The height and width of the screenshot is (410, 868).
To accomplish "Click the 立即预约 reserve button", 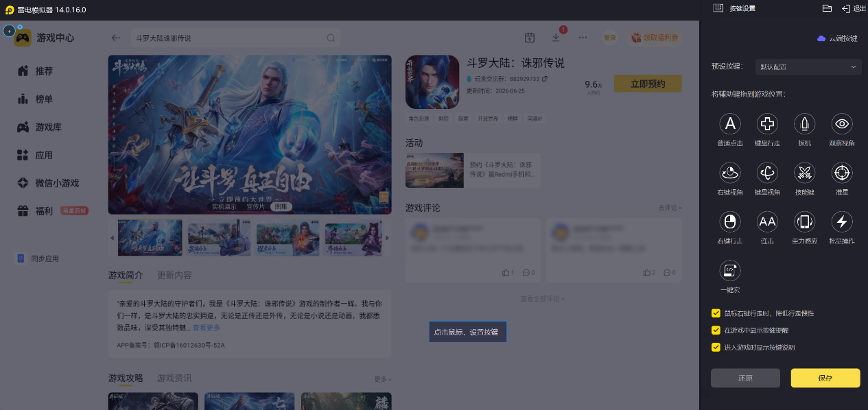I will [648, 84].
